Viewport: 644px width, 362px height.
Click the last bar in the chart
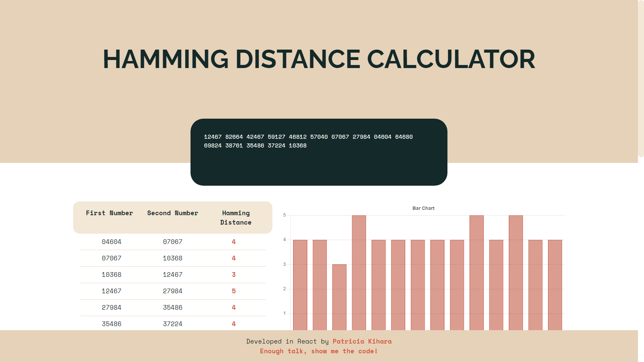point(555,285)
